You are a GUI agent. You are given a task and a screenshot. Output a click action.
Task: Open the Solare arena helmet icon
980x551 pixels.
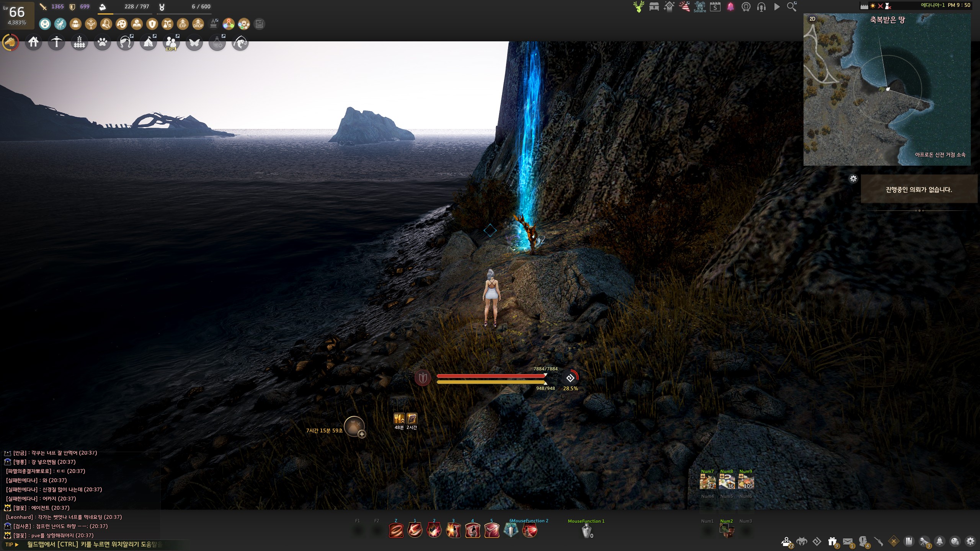(700, 7)
